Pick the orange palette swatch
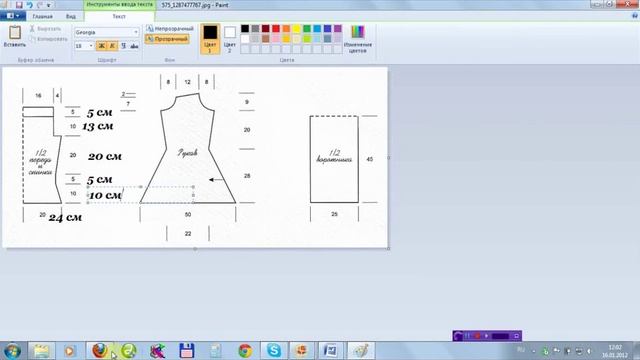 coord(286,29)
